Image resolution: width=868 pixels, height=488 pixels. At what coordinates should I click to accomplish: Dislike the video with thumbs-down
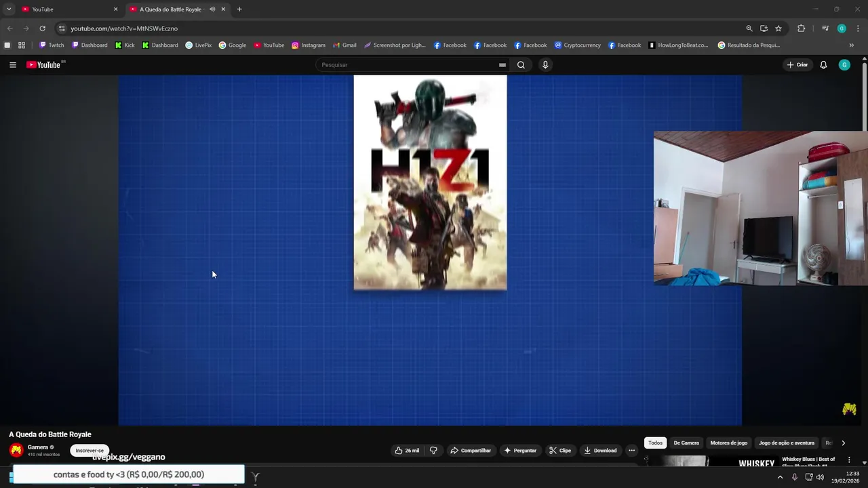433,451
